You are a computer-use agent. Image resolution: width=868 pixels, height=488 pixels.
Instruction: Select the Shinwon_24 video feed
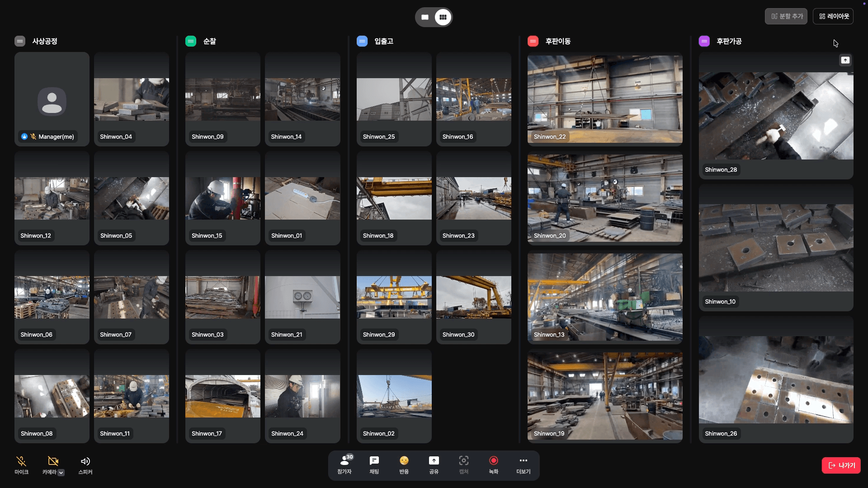point(302,396)
